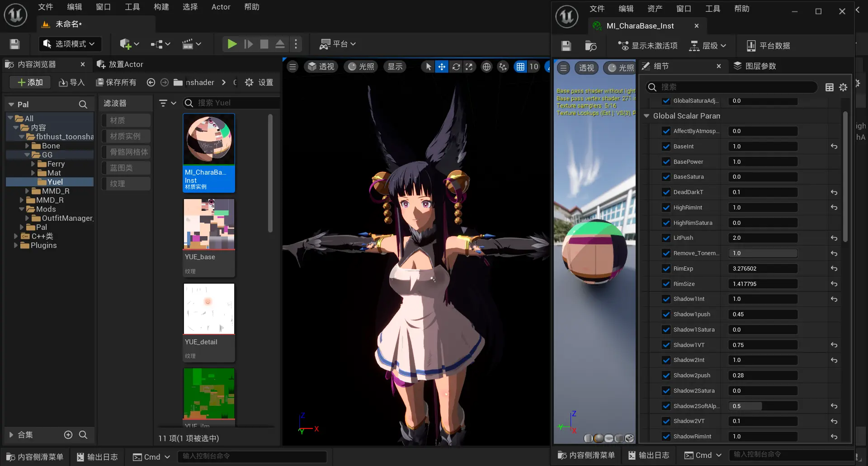Click the Show Inactive button
This screenshot has width=868, height=466.
[x=648, y=46]
